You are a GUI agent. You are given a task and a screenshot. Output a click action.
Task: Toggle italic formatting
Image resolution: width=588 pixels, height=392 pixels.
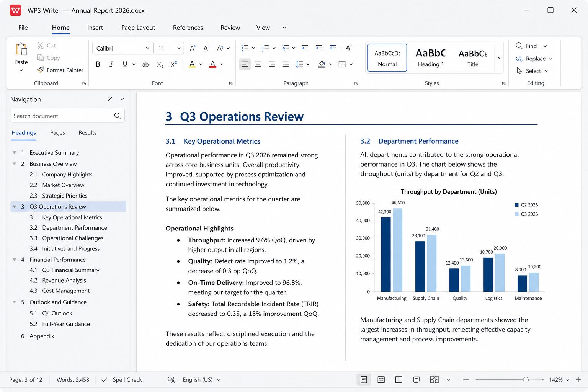(x=111, y=64)
